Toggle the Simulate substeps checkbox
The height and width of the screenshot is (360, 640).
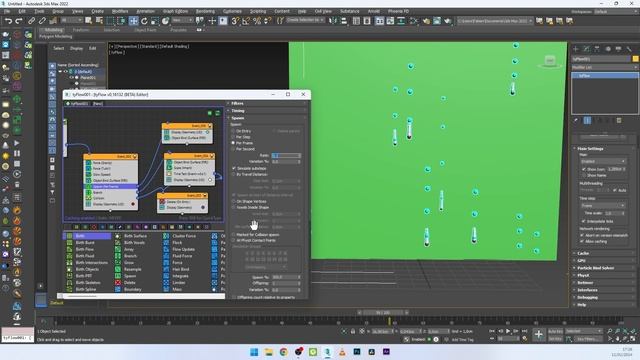click(x=234, y=168)
